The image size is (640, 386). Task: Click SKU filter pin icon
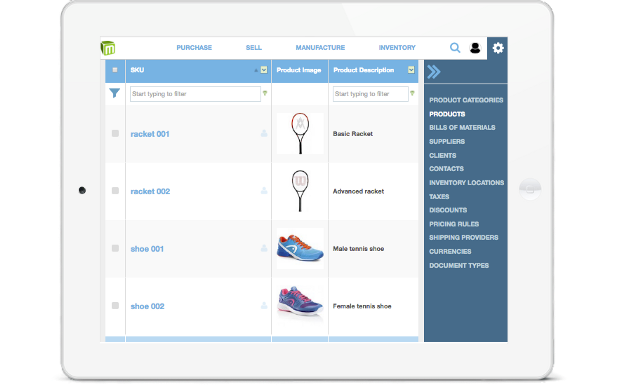click(265, 93)
